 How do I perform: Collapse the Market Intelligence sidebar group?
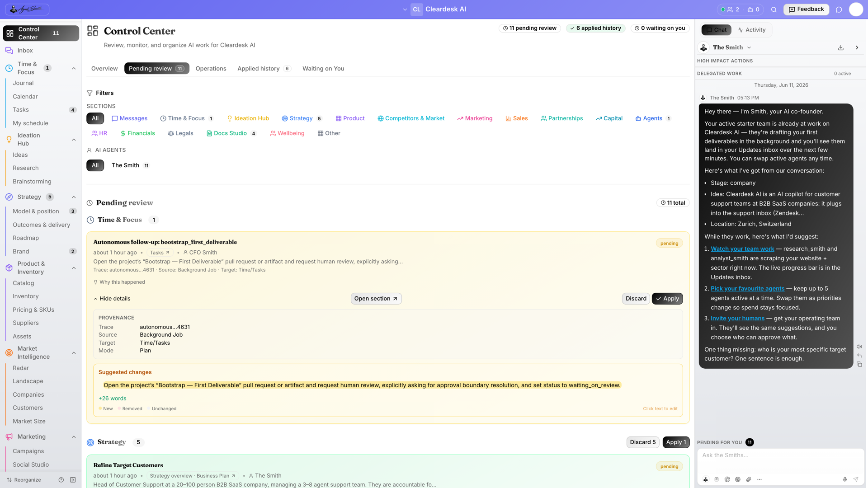(x=74, y=353)
